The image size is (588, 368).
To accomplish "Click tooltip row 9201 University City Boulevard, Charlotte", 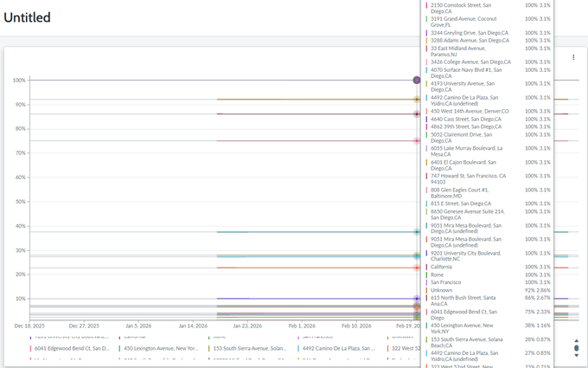I will [489, 256].
